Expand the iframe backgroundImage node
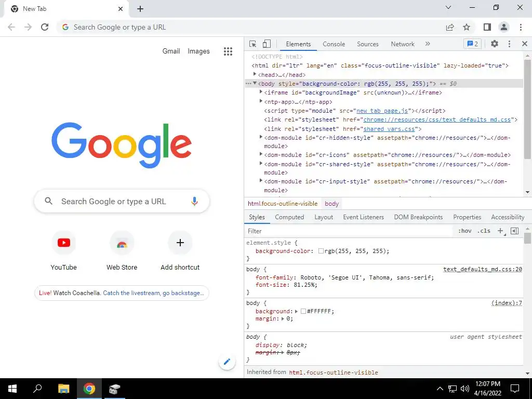 261,92
